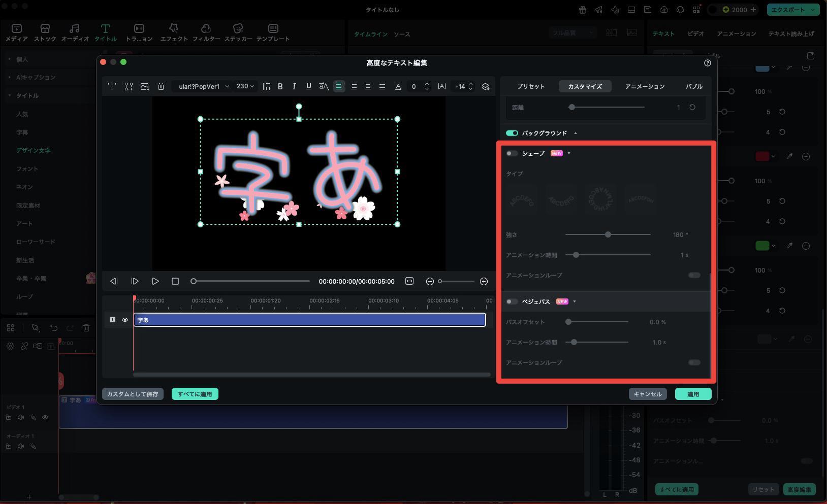Click the すべてに適用 button
827x504 pixels.
click(x=195, y=394)
